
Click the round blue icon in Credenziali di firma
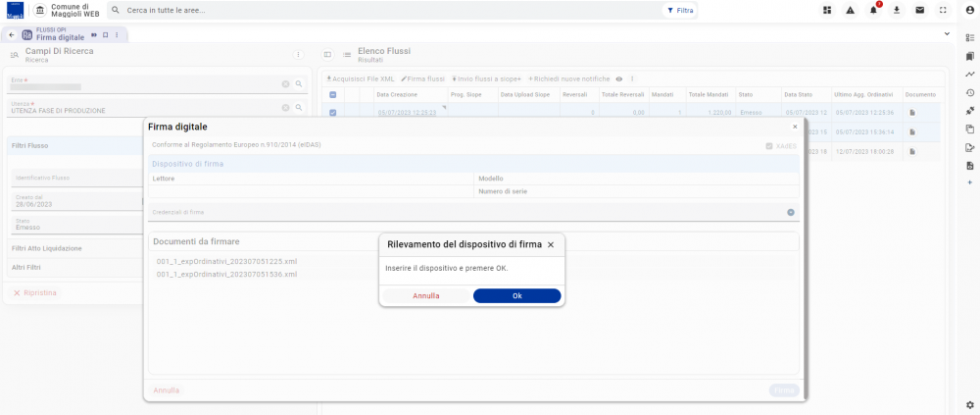tap(791, 213)
